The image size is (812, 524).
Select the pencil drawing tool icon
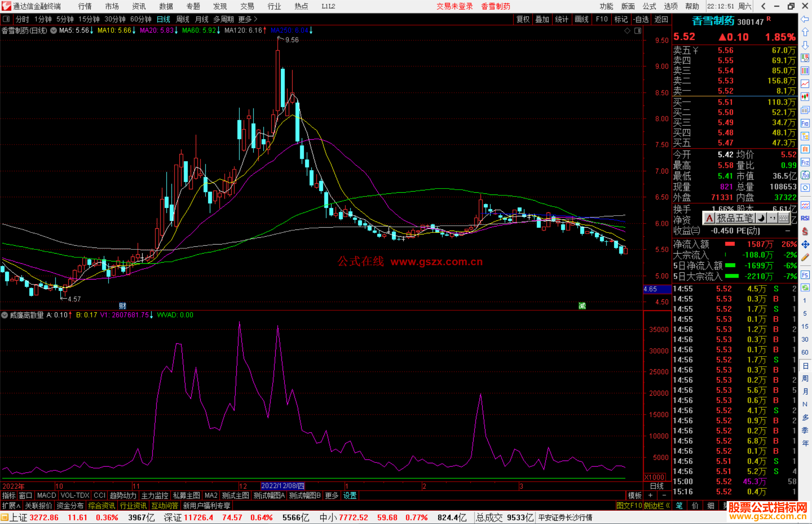point(805,258)
